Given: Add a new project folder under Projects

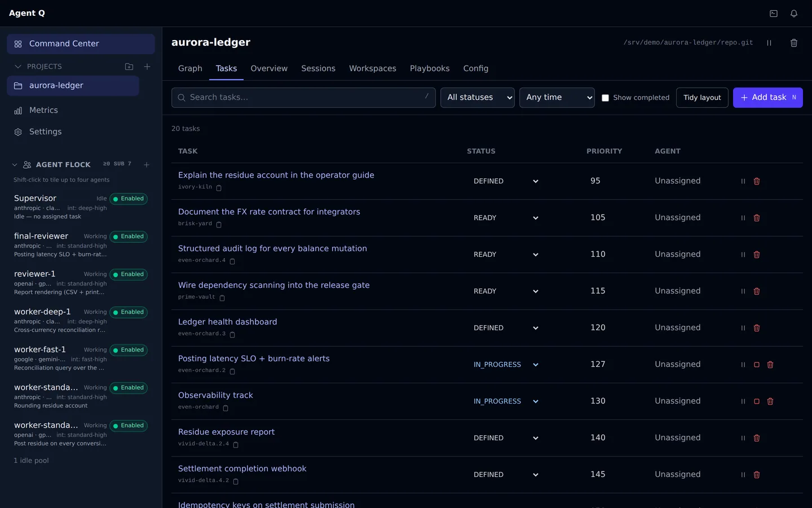Looking at the screenshot, I should point(129,67).
